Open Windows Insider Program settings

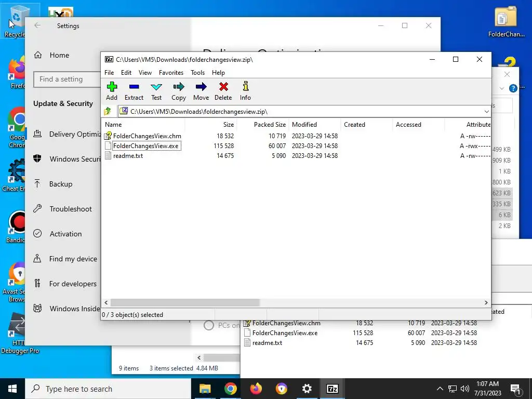pos(67,309)
